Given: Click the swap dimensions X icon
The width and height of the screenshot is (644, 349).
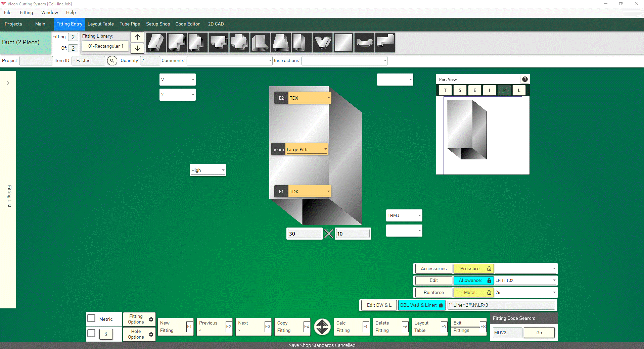Looking at the screenshot, I should (329, 234).
